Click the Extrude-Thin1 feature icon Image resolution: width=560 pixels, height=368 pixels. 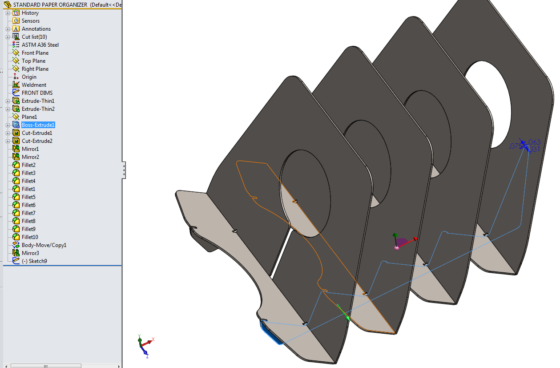point(16,101)
